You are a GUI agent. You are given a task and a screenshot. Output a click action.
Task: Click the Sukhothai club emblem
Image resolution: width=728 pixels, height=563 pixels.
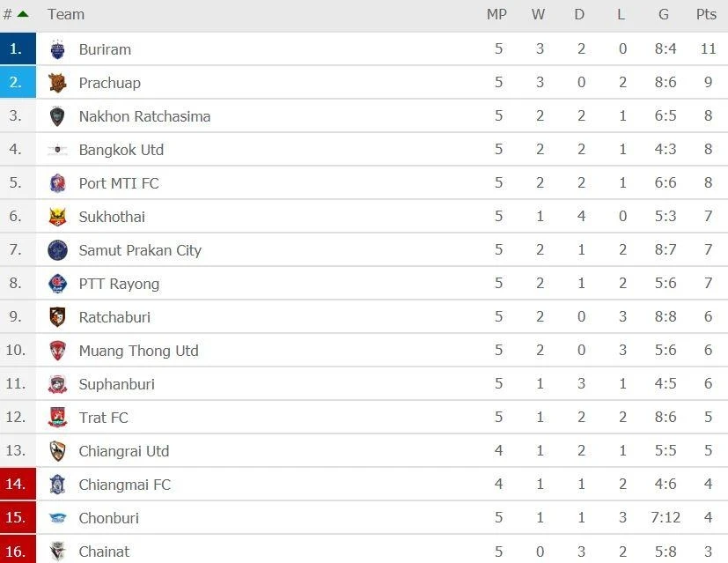[56, 217]
